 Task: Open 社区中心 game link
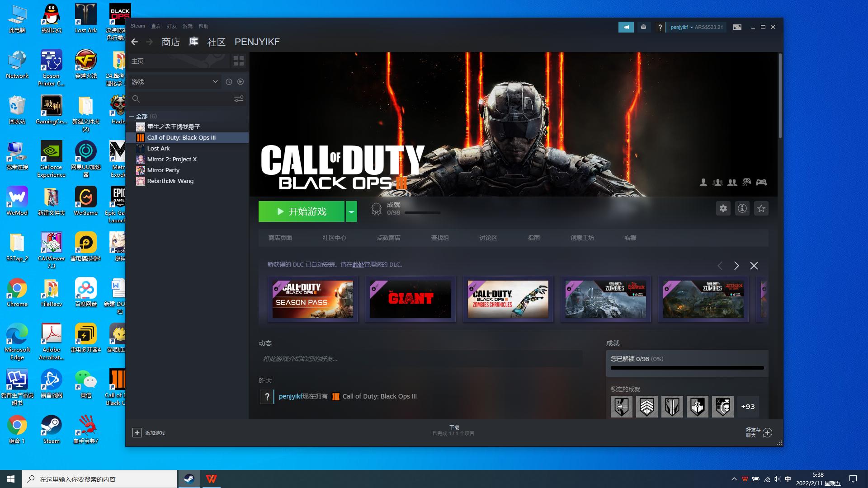(x=335, y=238)
